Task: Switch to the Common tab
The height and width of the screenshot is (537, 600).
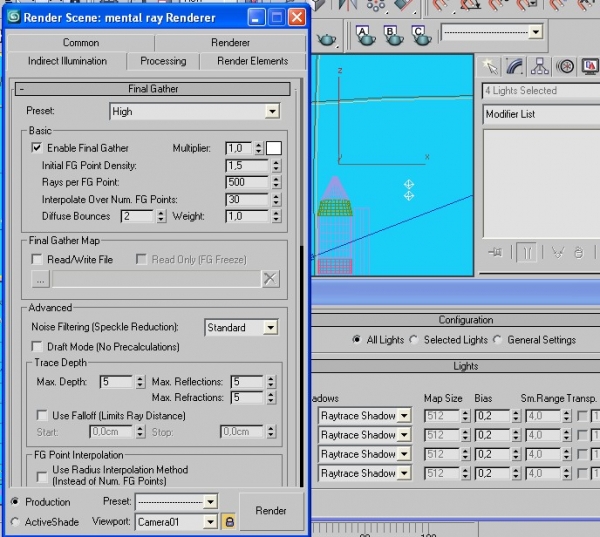Action: [x=81, y=42]
